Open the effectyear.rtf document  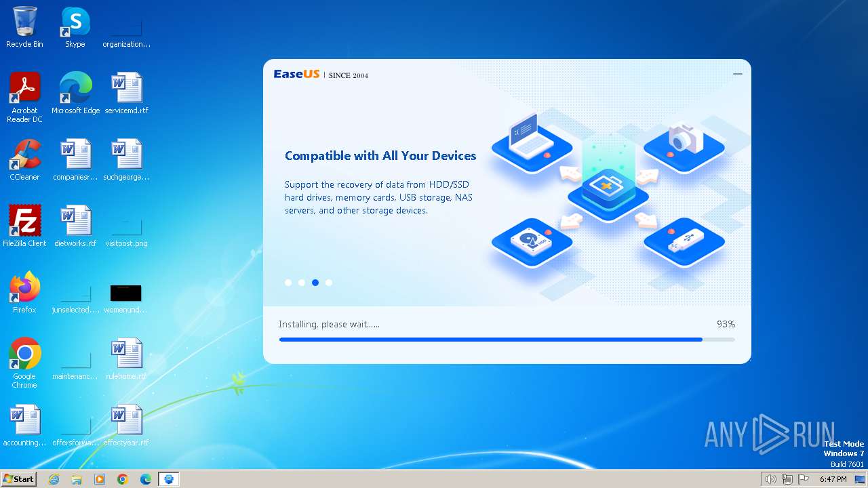tap(126, 426)
